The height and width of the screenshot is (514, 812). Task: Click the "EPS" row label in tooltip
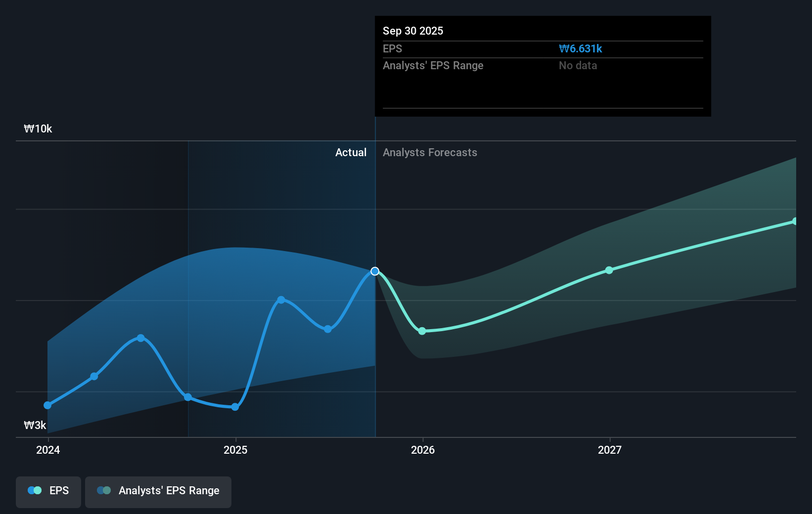pyautogui.click(x=392, y=48)
